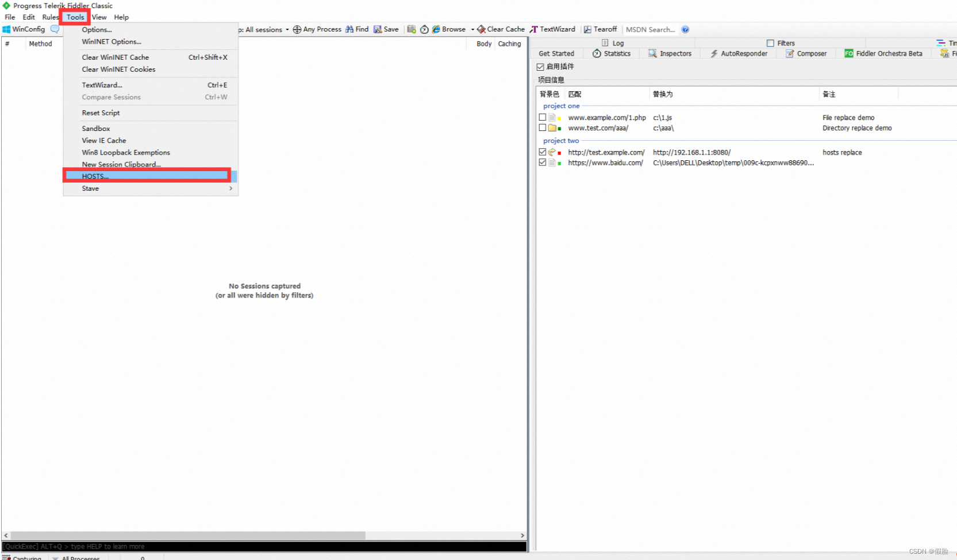This screenshot has width=957, height=560.
Task: Collapse the project one group header
Action: (x=561, y=106)
